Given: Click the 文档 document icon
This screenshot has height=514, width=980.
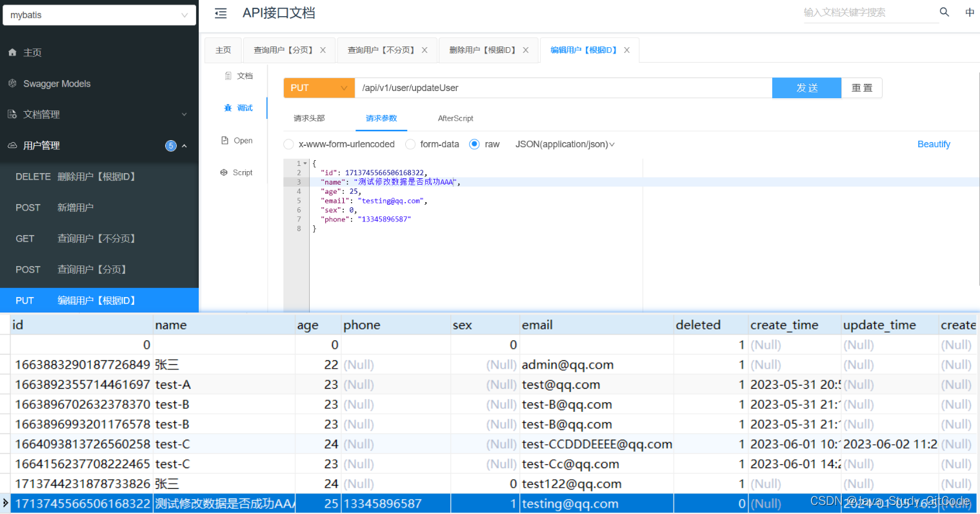Looking at the screenshot, I should pyautogui.click(x=228, y=76).
